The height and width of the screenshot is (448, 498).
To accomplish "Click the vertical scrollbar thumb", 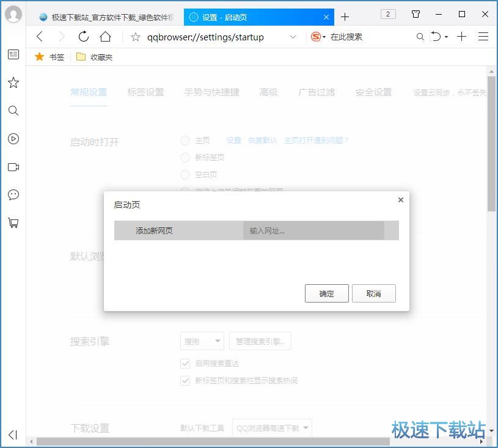I will pos(491,143).
